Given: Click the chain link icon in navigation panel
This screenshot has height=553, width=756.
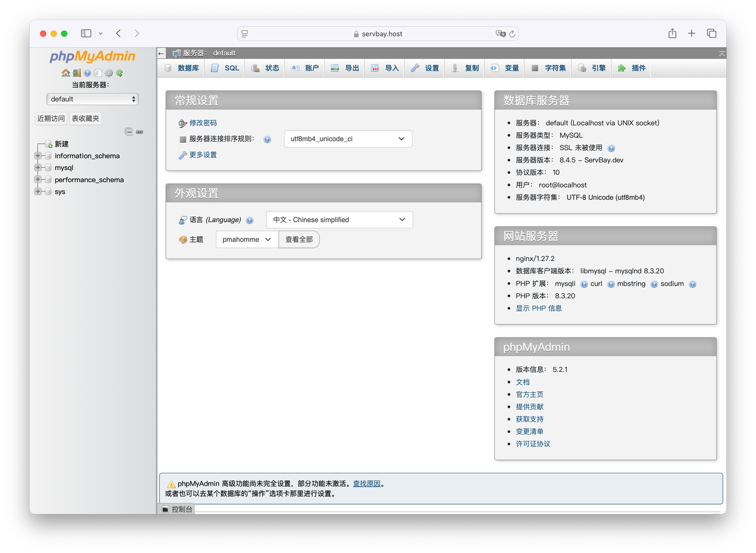Looking at the screenshot, I should tap(139, 132).
